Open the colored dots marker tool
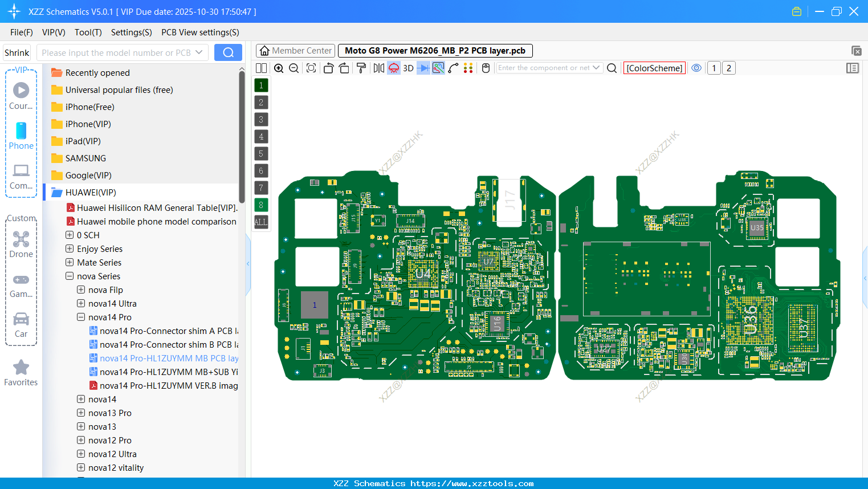The image size is (868, 489). coord(468,68)
